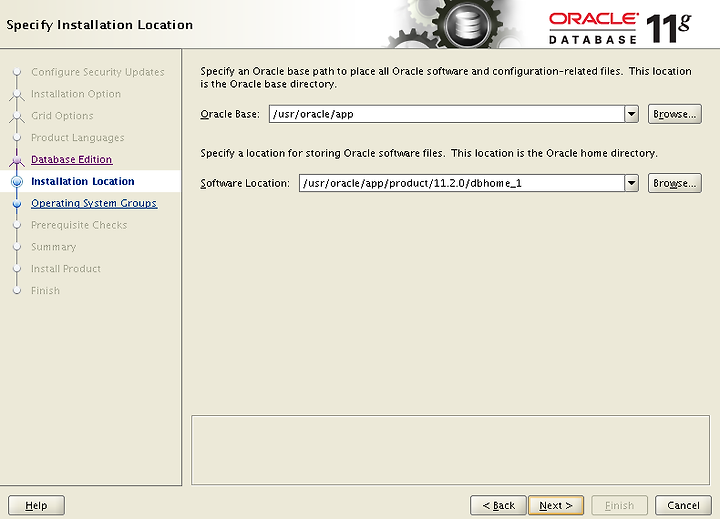Open the Oracle Base dropdown arrow
This screenshot has height=519, width=720.
631,114
